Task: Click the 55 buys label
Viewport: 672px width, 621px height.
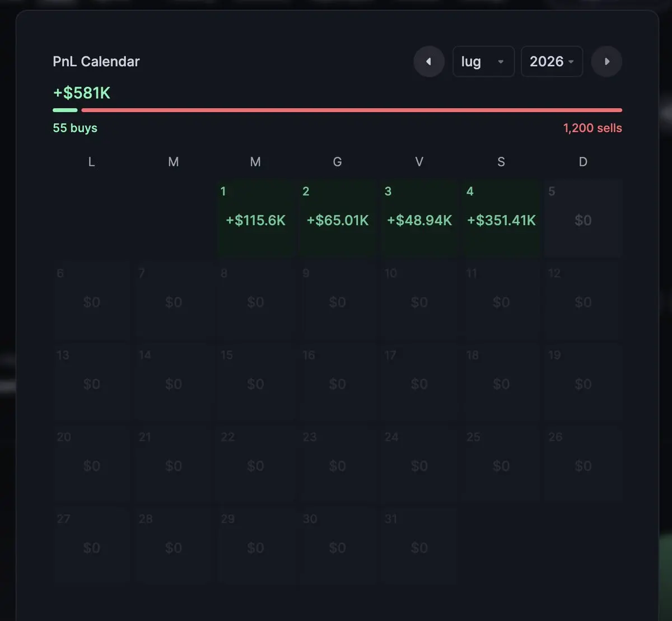Action: pos(75,128)
